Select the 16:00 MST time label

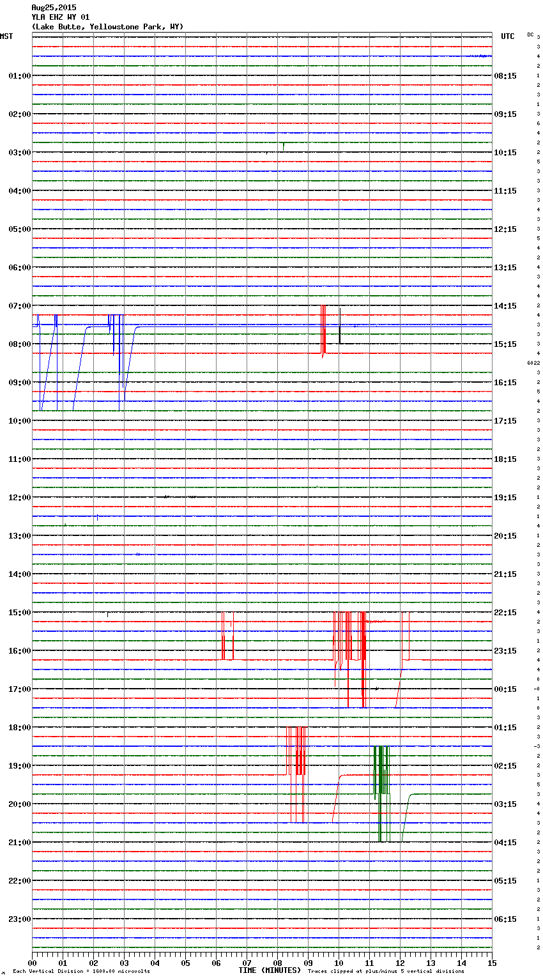coord(19,650)
